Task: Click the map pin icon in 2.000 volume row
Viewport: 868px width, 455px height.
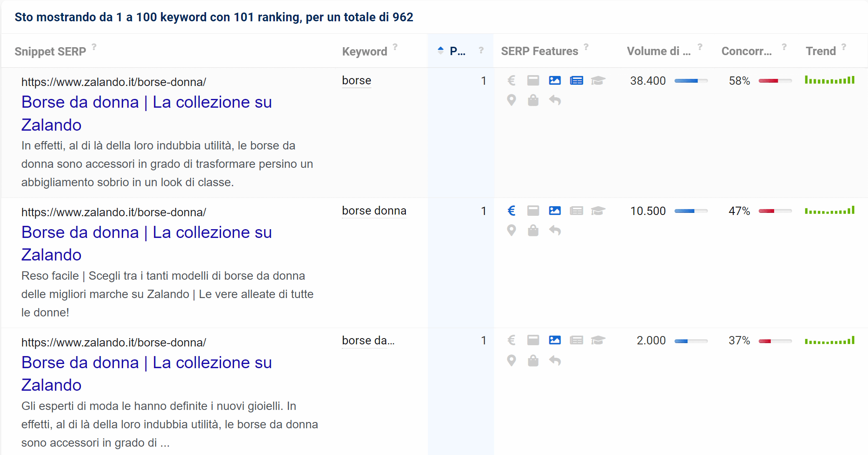Action: [x=511, y=361]
